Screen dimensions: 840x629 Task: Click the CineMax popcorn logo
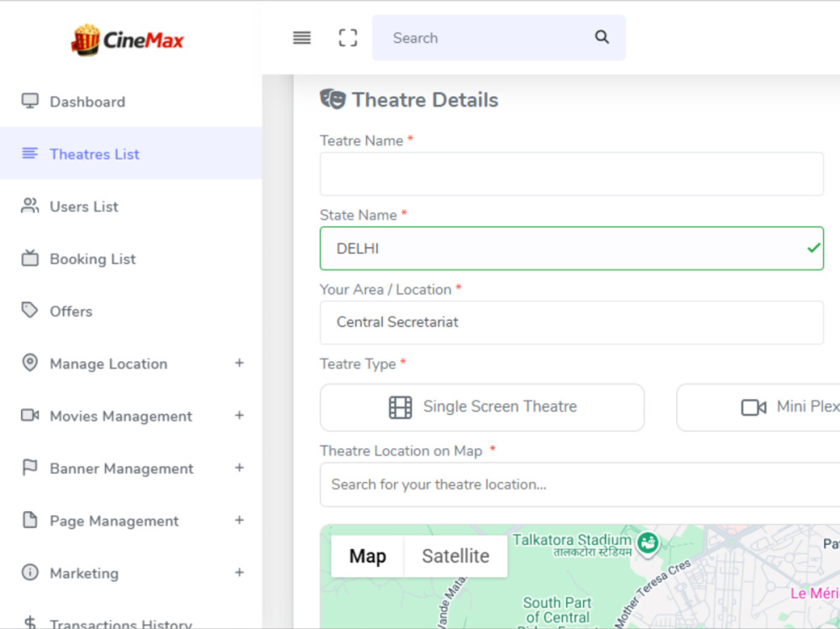point(128,39)
